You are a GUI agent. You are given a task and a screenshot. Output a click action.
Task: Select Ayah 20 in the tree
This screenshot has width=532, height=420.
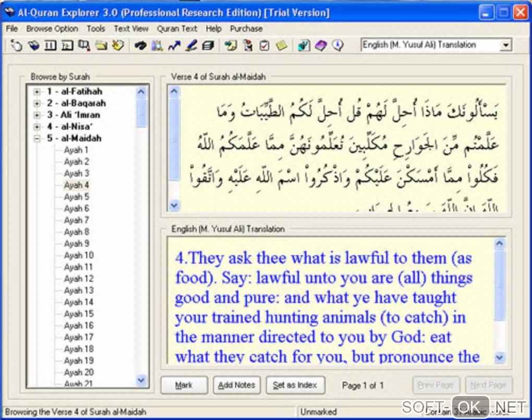click(79, 372)
